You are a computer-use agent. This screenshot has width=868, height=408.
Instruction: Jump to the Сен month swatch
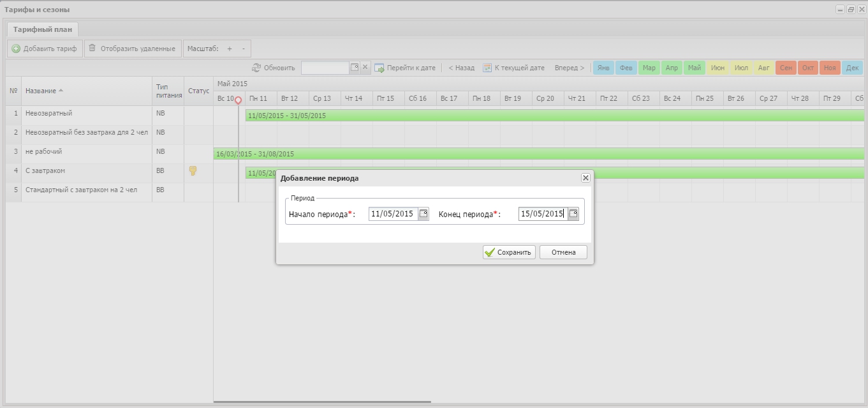pos(786,68)
